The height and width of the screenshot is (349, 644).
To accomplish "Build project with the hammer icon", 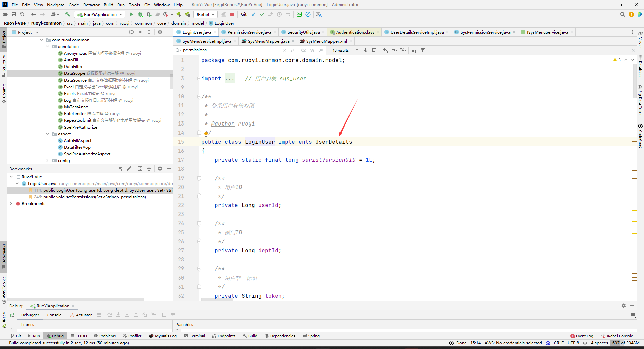I will [x=67, y=14].
